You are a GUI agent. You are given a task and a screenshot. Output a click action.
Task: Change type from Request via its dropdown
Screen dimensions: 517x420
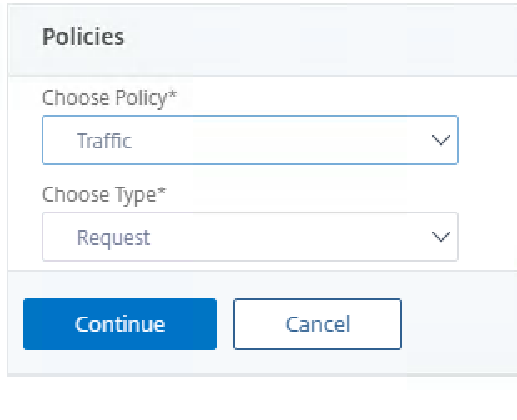point(249,237)
